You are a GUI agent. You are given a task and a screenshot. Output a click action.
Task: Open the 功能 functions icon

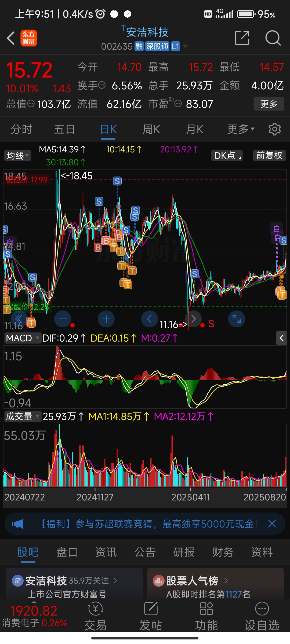click(x=206, y=608)
